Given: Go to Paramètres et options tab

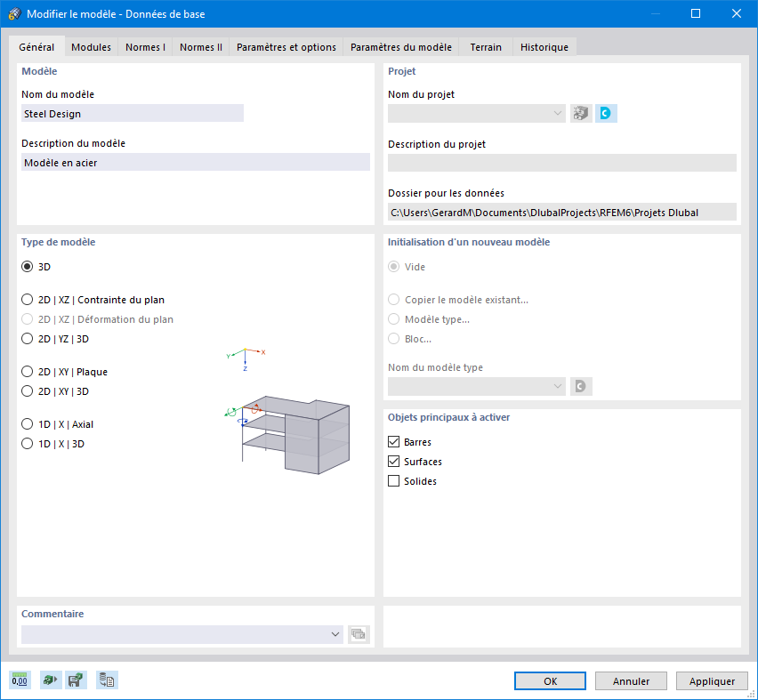Looking at the screenshot, I should pyautogui.click(x=286, y=47).
